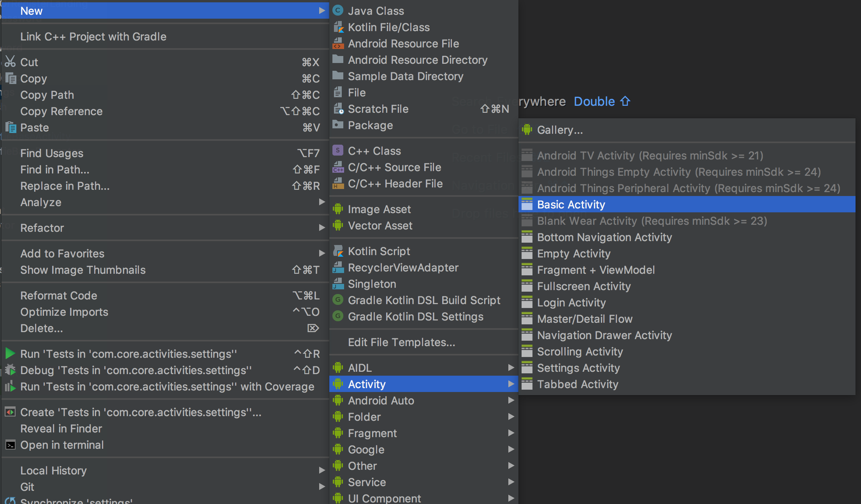
Task: Expand the Google submenu arrow
Action: click(511, 449)
